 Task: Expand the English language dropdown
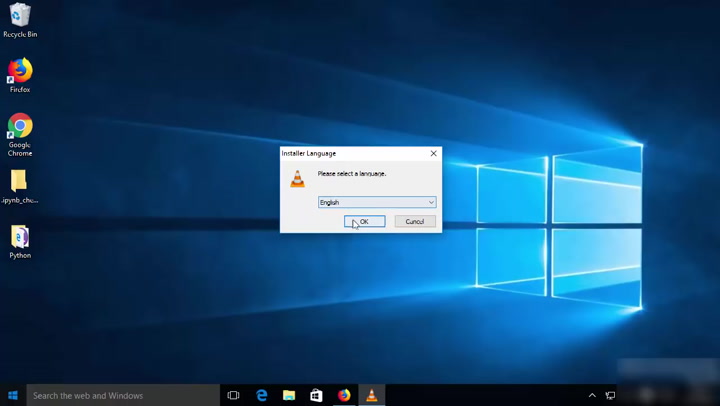[x=376, y=202]
